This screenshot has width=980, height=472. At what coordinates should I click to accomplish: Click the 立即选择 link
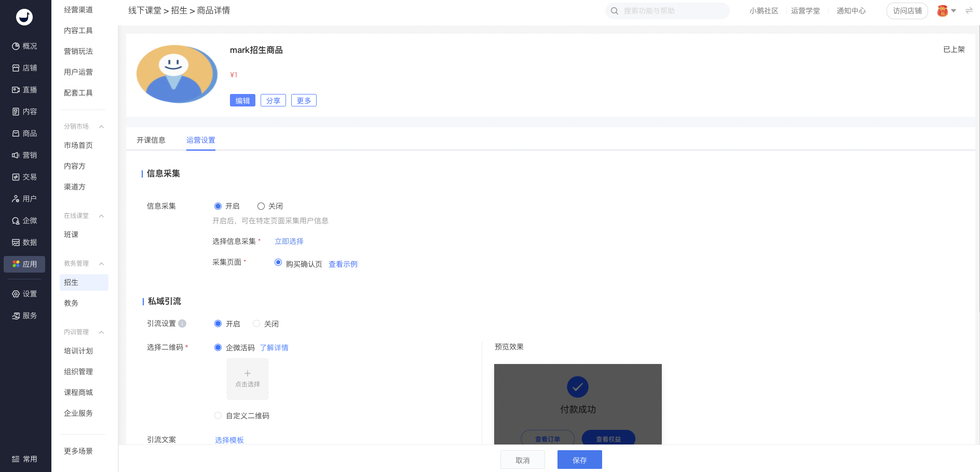click(x=289, y=241)
